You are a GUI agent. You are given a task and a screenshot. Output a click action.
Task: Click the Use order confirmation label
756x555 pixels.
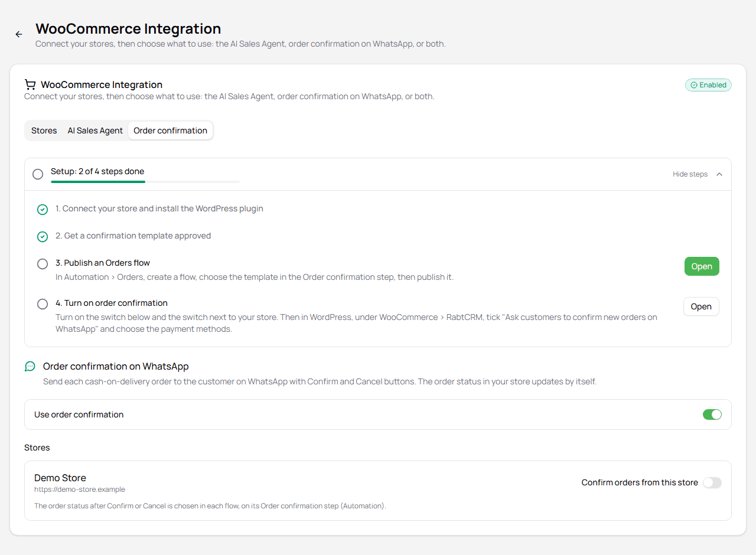[x=79, y=414]
